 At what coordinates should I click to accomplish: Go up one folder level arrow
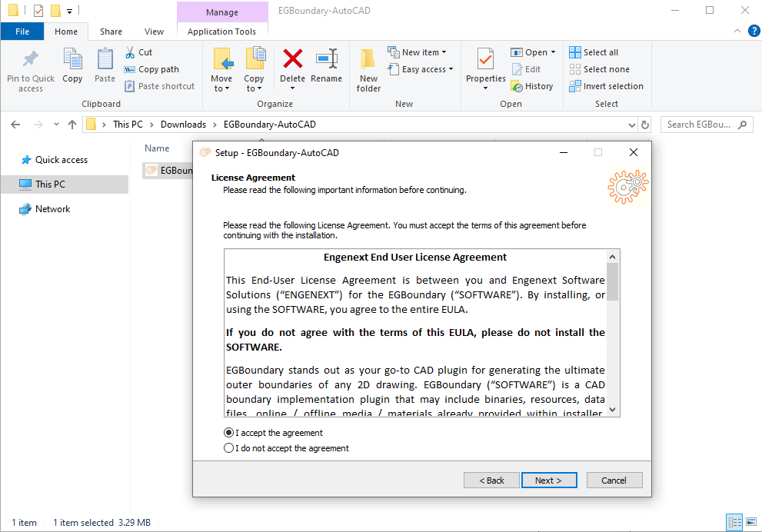click(72, 125)
